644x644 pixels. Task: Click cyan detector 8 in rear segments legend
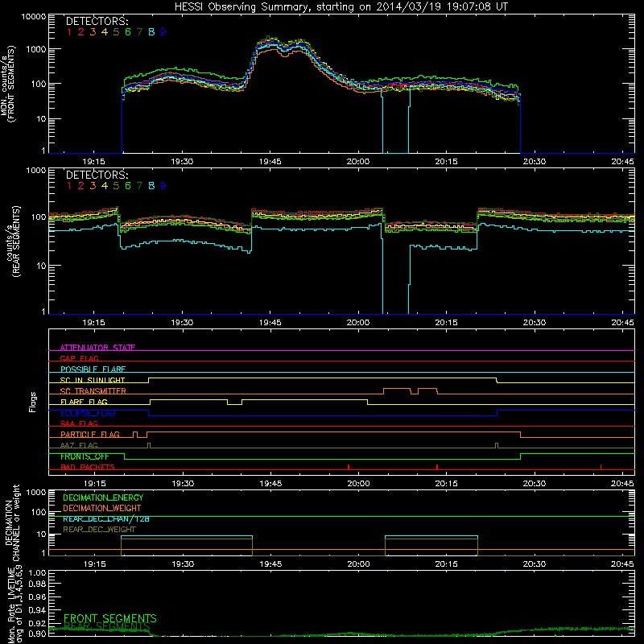(x=151, y=186)
